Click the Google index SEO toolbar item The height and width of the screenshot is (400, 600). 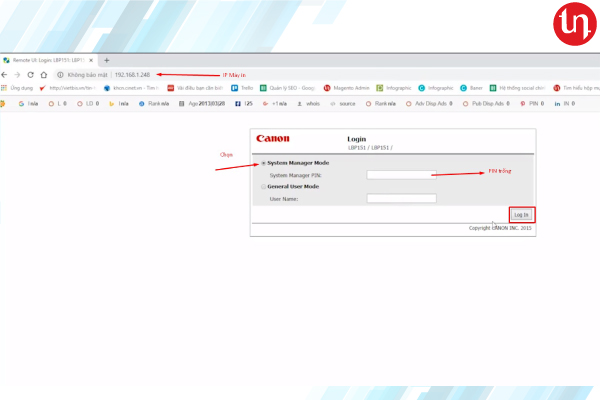click(x=28, y=104)
